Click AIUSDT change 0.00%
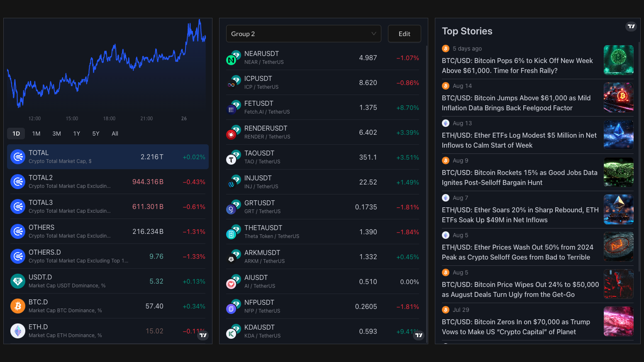Screen dimensions: 644x362 click(410, 282)
